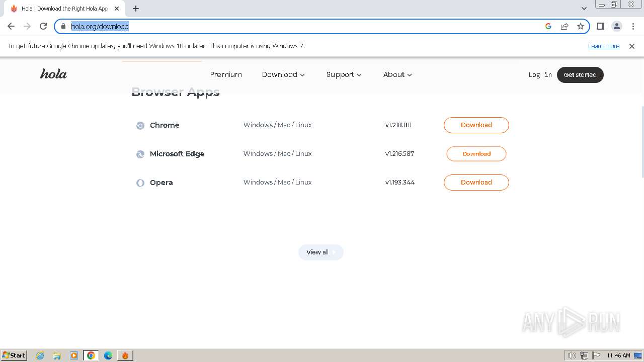Click the Log in link
The width and height of the screenshot is (644, 362).
pyautogui.click(x=540, y=74)
